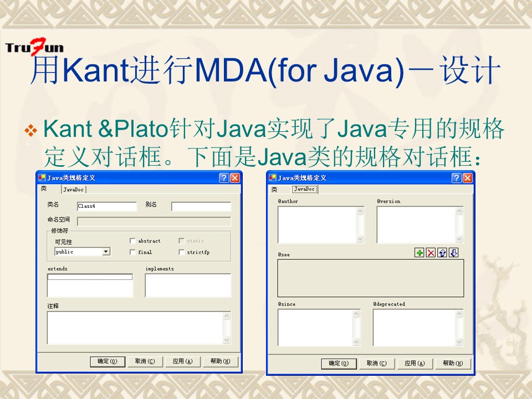Click 帮助(H) in the right dialog
532x399 pixels.
click(453, 364)
